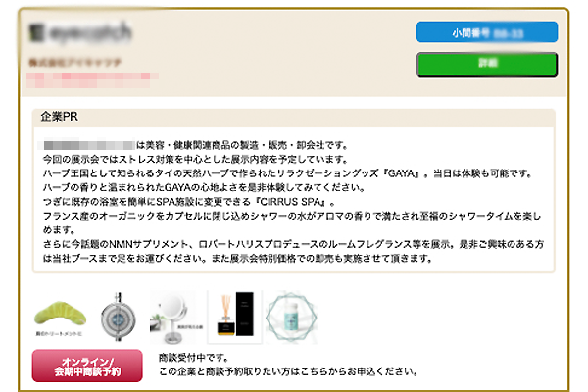
Task: Click the blue 小間番号 booth number button
Action: point(487,32)
